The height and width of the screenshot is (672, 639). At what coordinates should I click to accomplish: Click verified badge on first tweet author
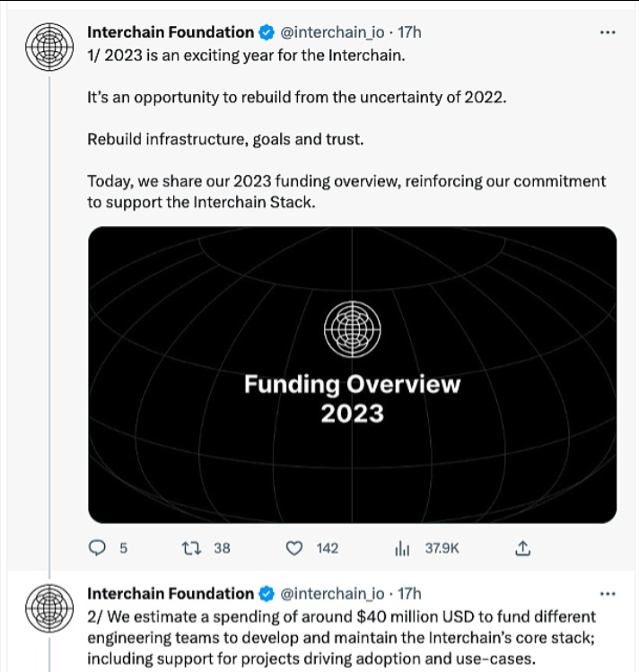(267, 32)
